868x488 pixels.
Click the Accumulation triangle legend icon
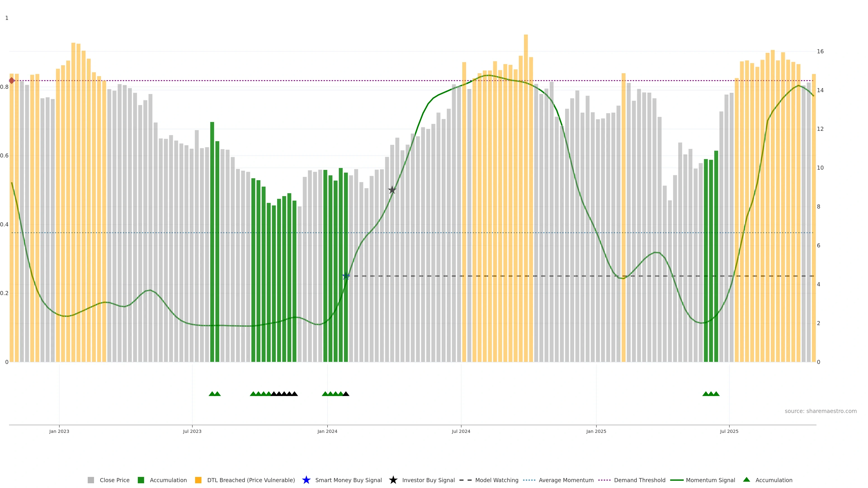(x=747, y=480)
